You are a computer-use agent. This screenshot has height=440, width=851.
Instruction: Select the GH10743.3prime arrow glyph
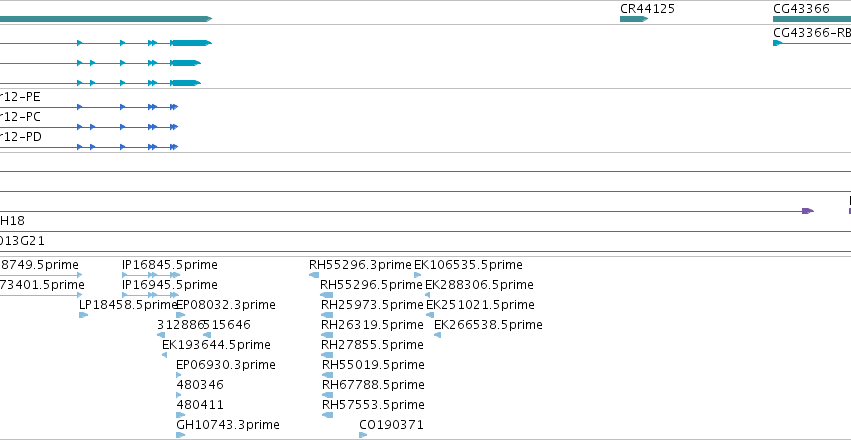(181, 435)
